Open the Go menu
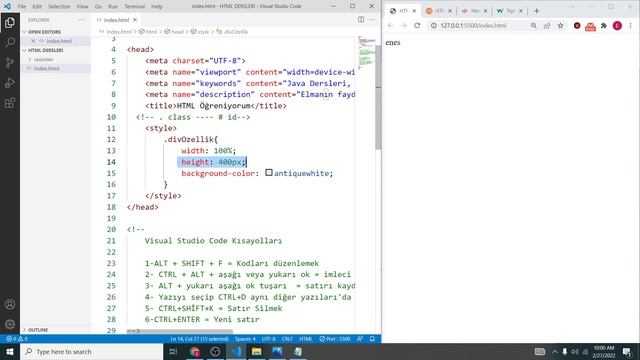Screen dimensions: 640x360 [x=98, y=7]
